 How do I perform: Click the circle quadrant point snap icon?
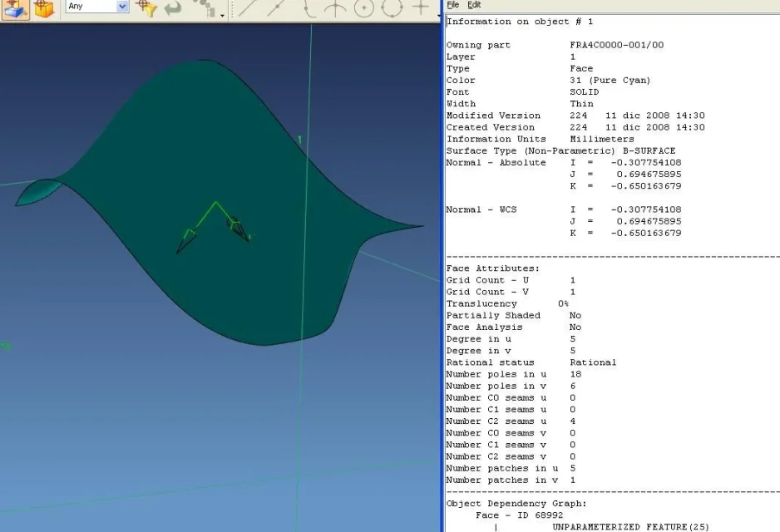click(392, 7)
